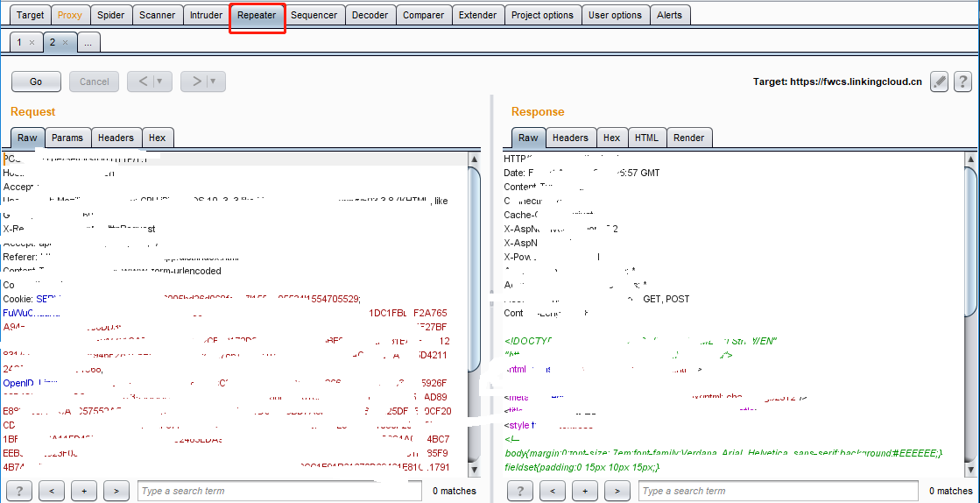Viewport: 980px width, 503px height.
Task: Close Repeater tab 2
Action: tap(65, 43)
